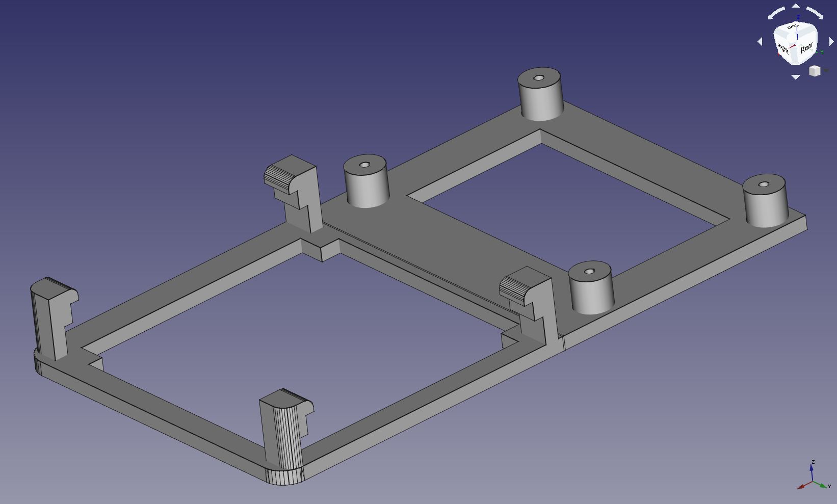The height and width of the screenshot is (504, 837).
Task: Click the Right face of the navigation cube
Action: tap(783, 48)
